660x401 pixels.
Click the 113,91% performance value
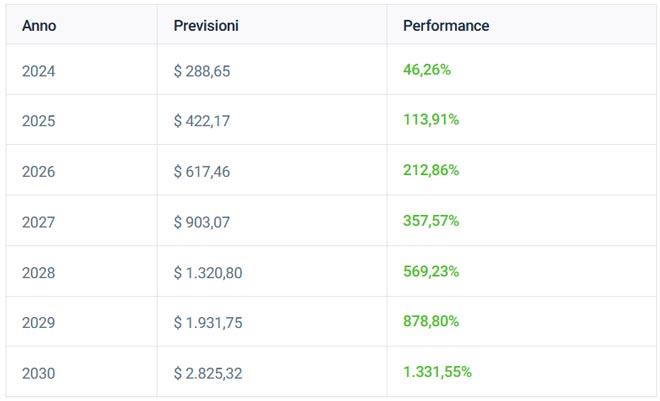click(x=431, y=120)
